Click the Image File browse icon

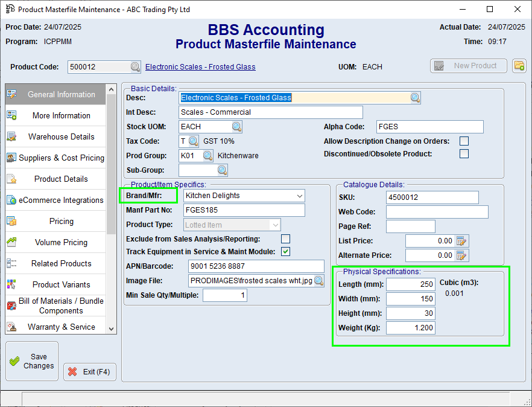[318, 281]
